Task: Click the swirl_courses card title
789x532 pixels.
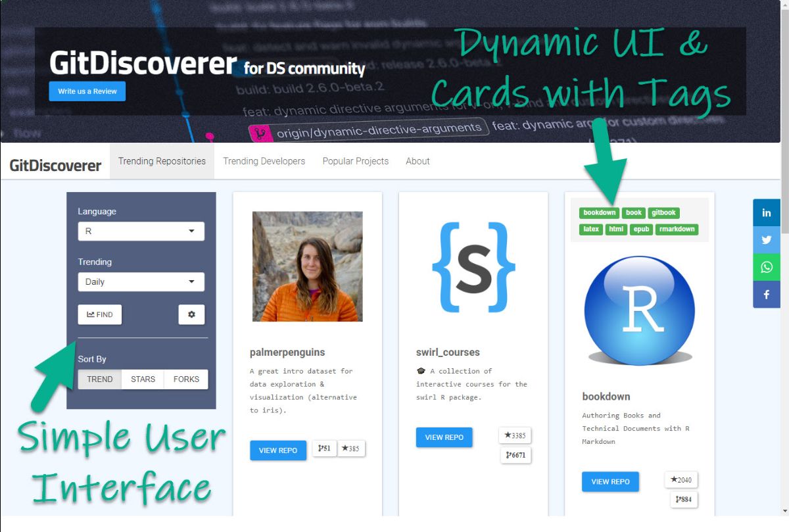Action: [448, 352]
